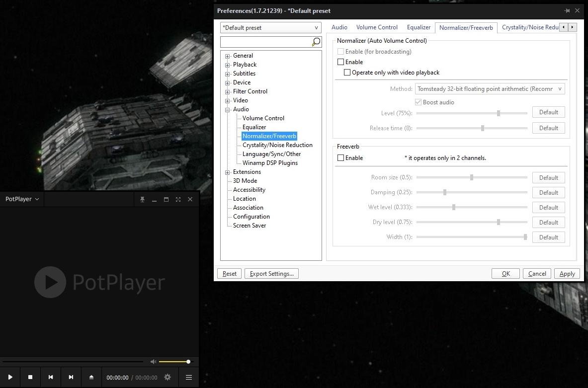Select Language/Sync/Other tree item

271,154
